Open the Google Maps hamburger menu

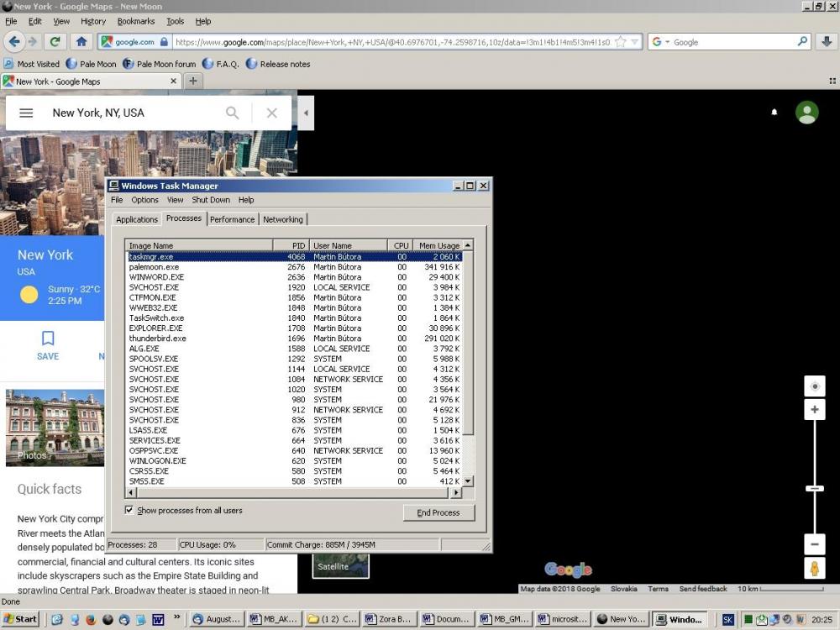click(26, 113)
